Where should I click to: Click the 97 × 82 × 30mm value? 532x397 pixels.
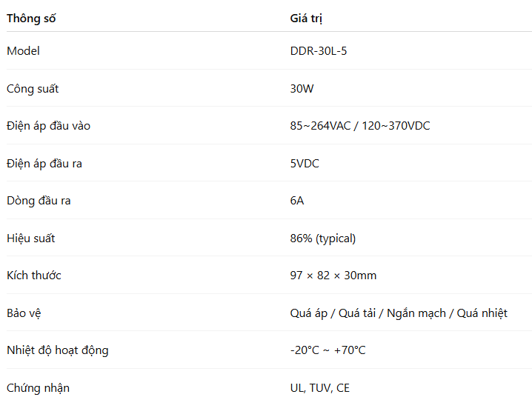coord(333,276)
